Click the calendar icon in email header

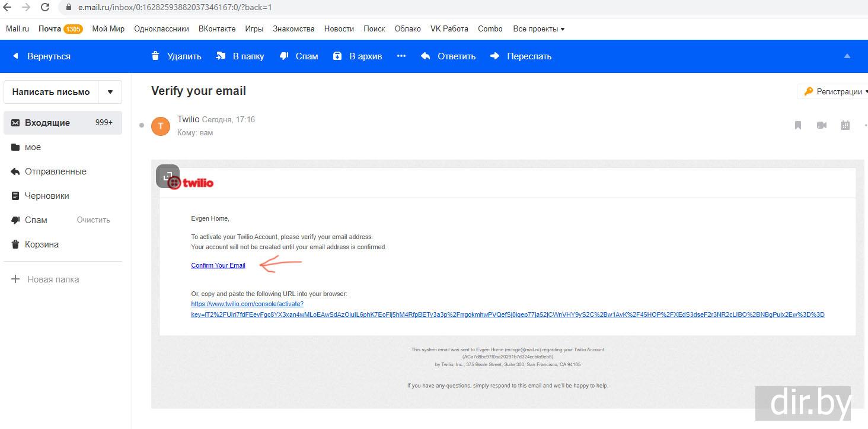point(845,125)
